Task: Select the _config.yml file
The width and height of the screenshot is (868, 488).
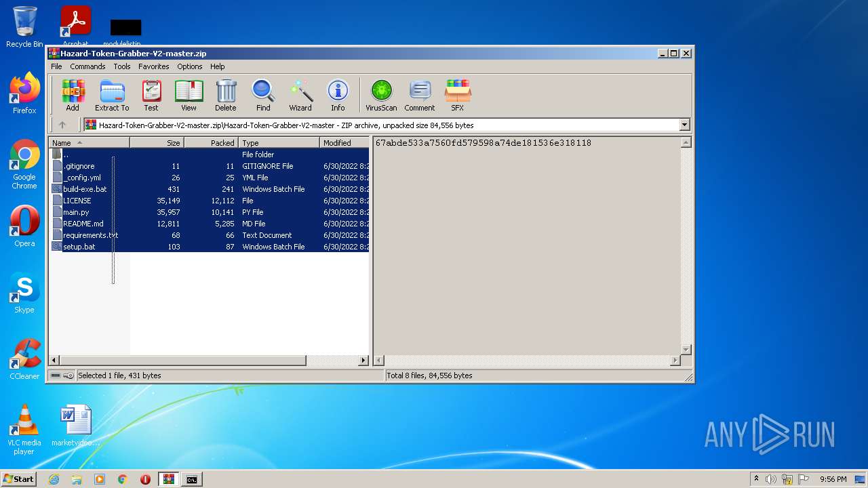Action: pos(209,178)
